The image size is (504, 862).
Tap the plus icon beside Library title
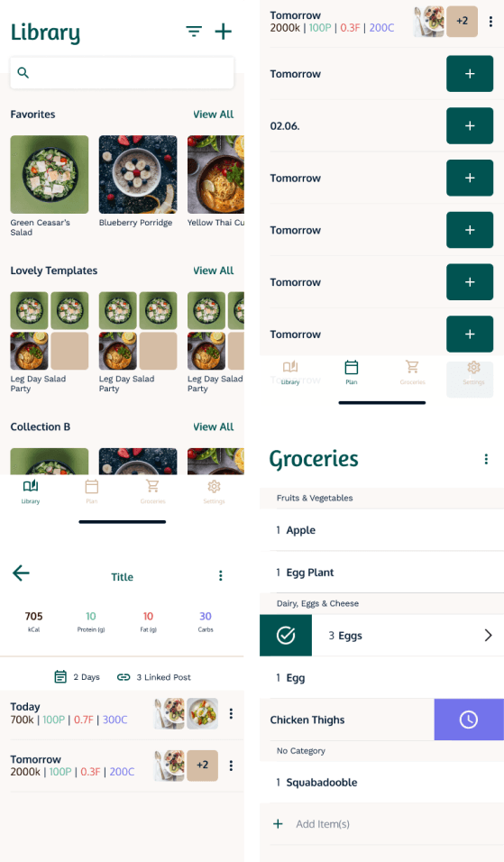coord(223,32)
